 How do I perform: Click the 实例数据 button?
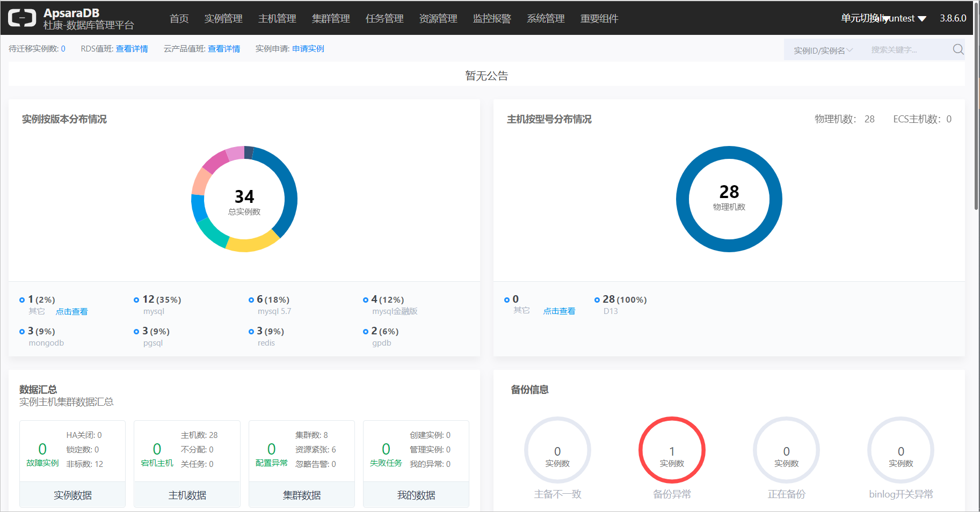tap(72, 495)
